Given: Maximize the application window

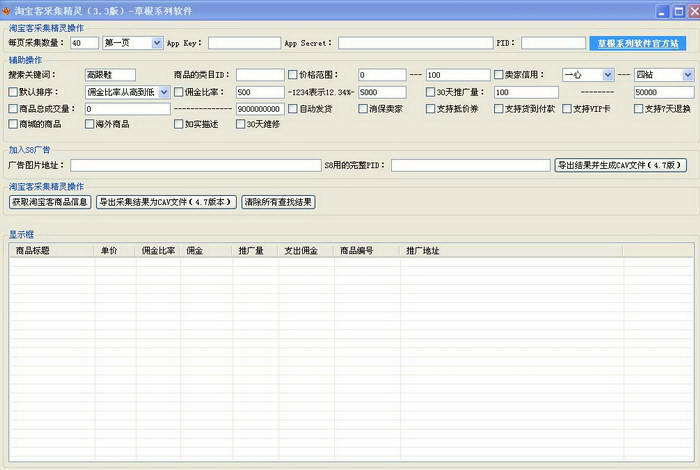Looking at the screenshot, I should (x=675, y=9).
